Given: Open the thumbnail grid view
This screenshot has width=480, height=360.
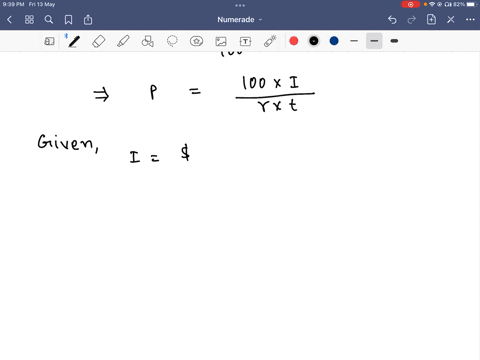Looking at the screenshot, I should [x=29, y=20].
